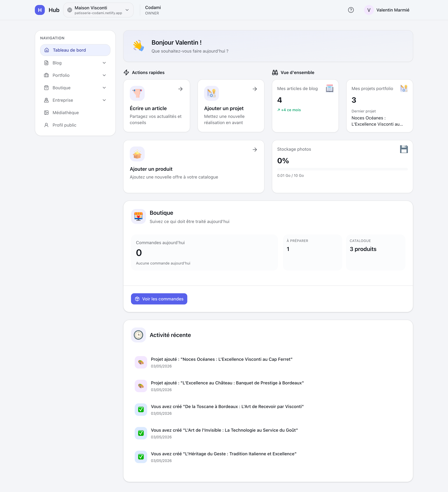Click the Entreprise sidebar icon
Viewport: 448px width, 492px height.
click(46, 100)
